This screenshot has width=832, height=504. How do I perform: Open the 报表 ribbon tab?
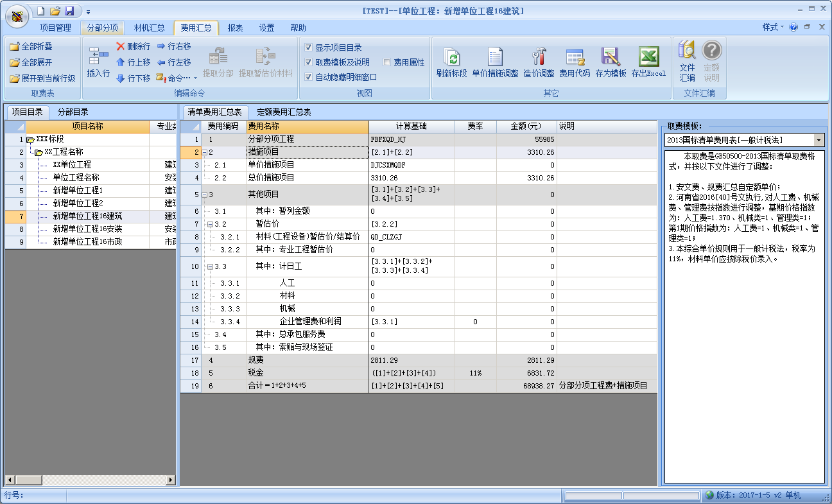(236, 28)
